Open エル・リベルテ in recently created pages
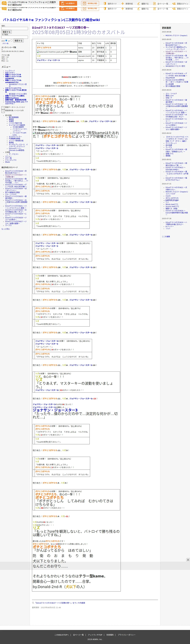190x644 pixels. tap(11, 194)
